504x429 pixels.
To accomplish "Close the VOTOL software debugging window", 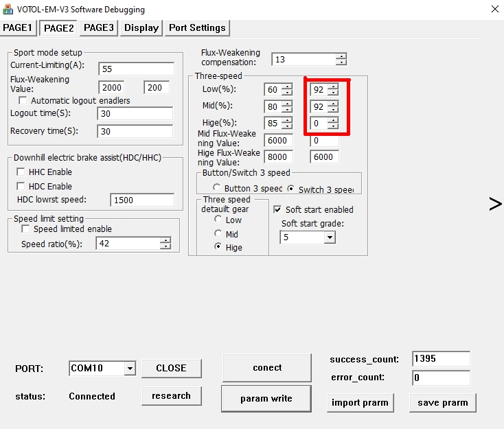I will pos(494,10).
